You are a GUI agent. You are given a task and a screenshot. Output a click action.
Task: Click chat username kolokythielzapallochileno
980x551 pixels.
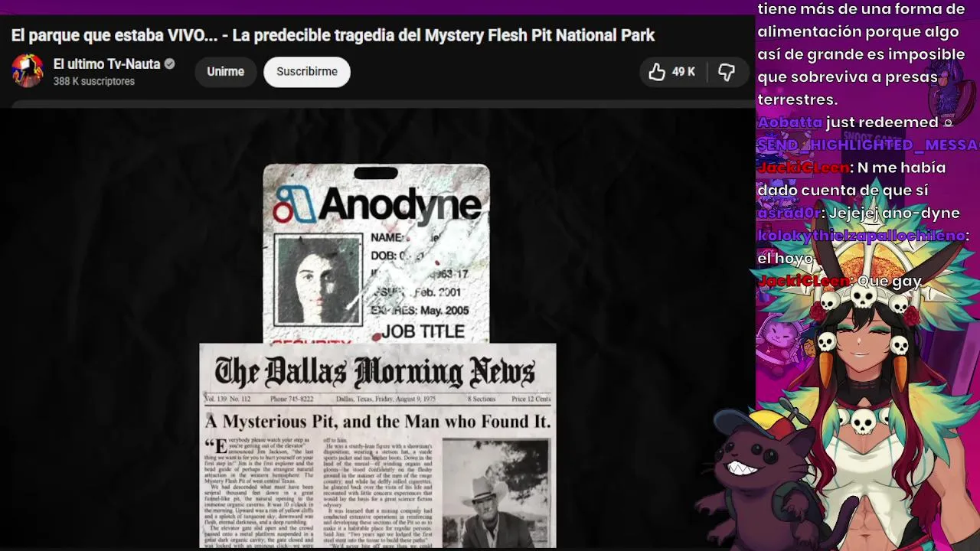tap(861, 236)
